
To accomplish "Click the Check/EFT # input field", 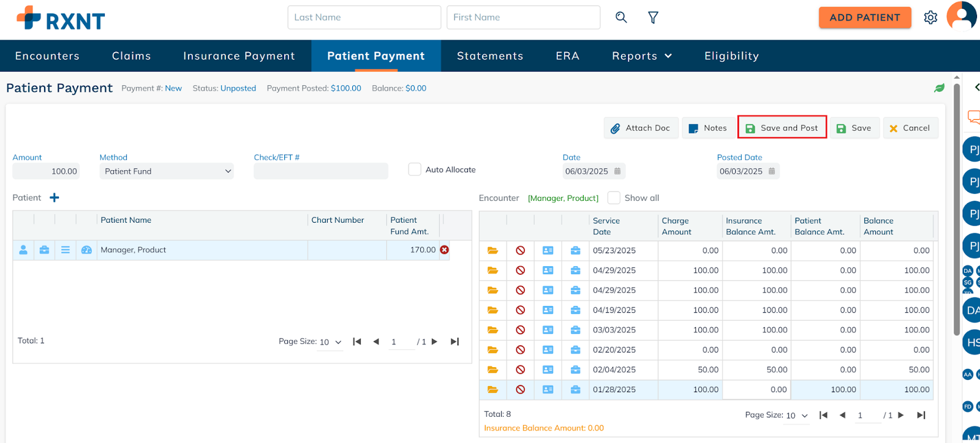I will pyautogui.click(x=321, y=171).
